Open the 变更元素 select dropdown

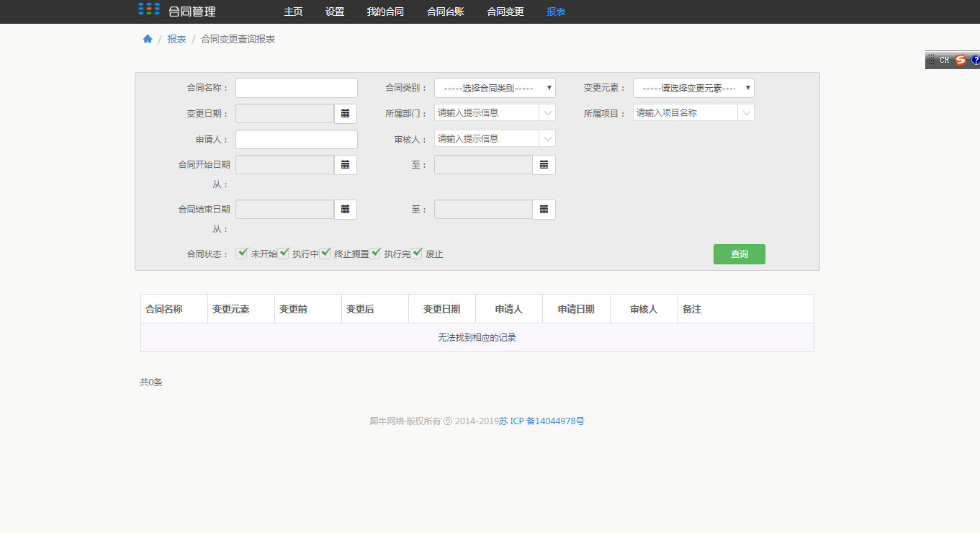tap(693, 88)
